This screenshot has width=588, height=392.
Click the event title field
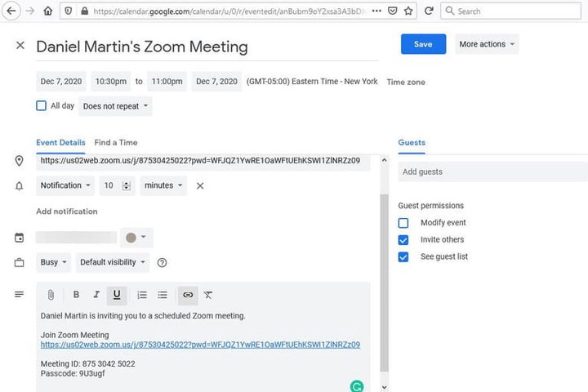(x=207, y=47)
